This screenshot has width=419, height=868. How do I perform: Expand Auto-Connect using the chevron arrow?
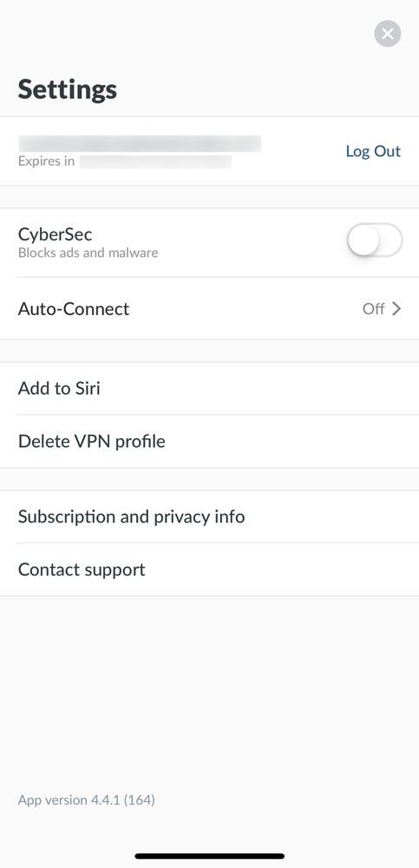(396, 309)
